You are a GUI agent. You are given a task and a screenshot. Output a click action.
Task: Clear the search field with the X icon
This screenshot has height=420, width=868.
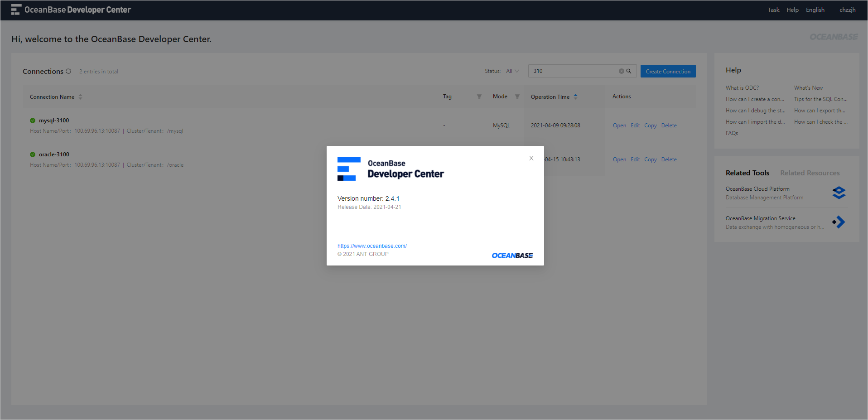pyautogui.click(x=622, y=71)
